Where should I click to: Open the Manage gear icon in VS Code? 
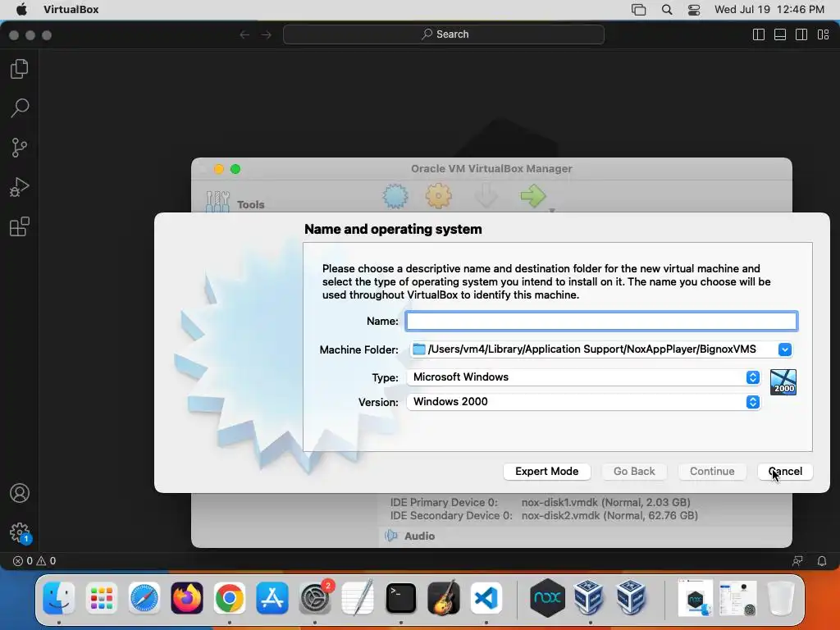pyautogui.click(x=20, y=532)
